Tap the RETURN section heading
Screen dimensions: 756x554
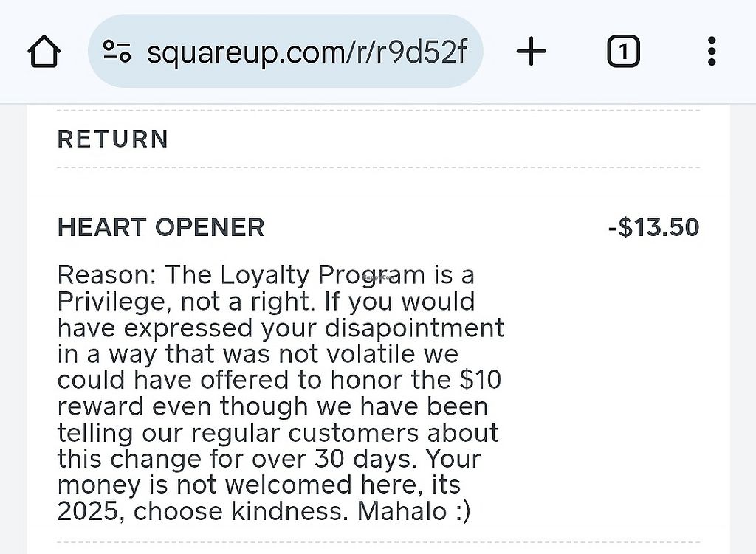(x=113, y=139)
